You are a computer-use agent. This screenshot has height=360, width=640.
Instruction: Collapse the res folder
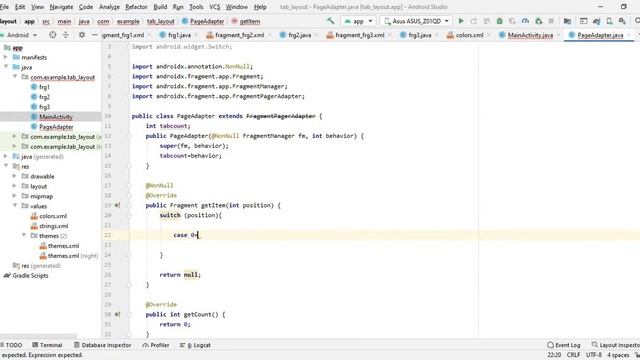[6, 166]
